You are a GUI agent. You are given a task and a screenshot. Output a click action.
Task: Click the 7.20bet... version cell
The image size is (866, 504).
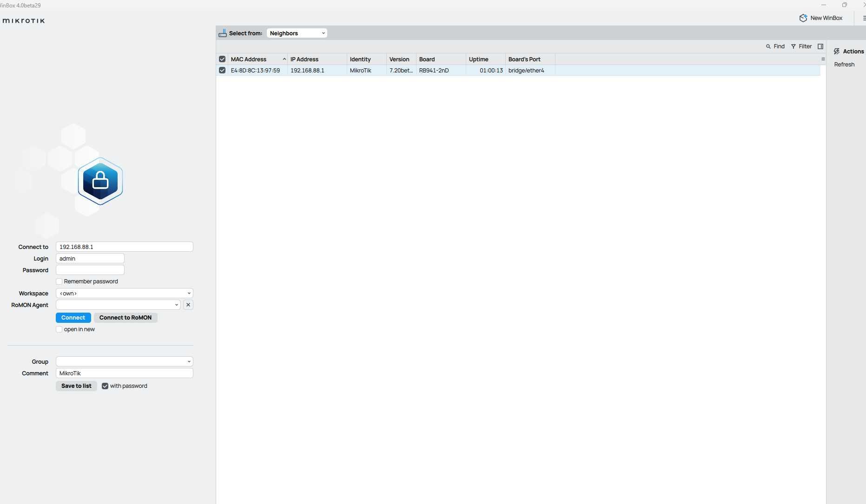pos(401,71)
